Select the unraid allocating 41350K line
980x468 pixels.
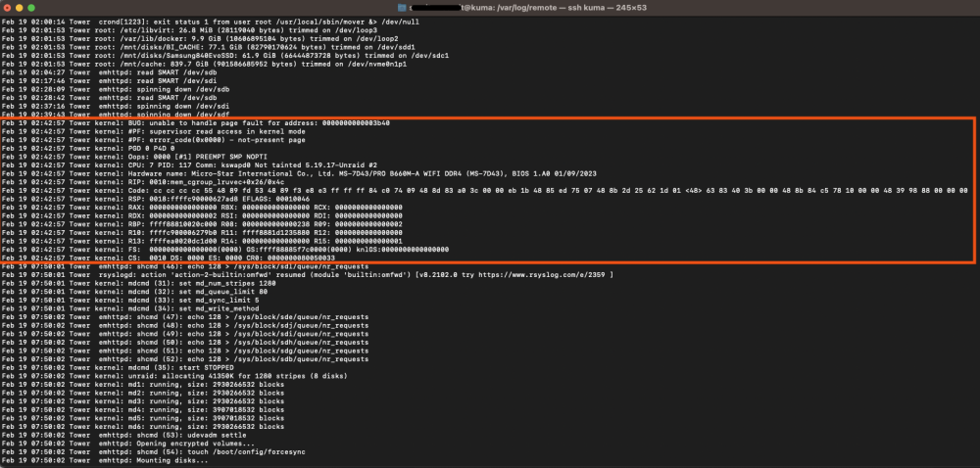click(x=174, y=376)
